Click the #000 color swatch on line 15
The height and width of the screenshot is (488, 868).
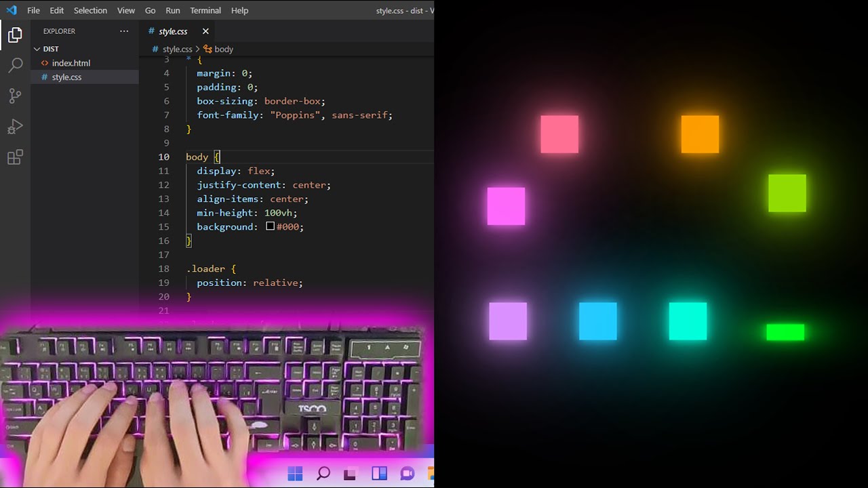click(x=270, y=226)
